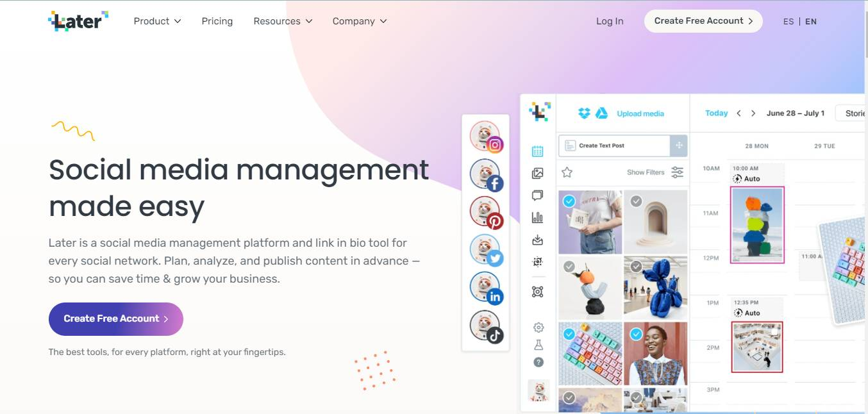Switch language to EN
868x414 pixels.
click(x=811, y=21)
